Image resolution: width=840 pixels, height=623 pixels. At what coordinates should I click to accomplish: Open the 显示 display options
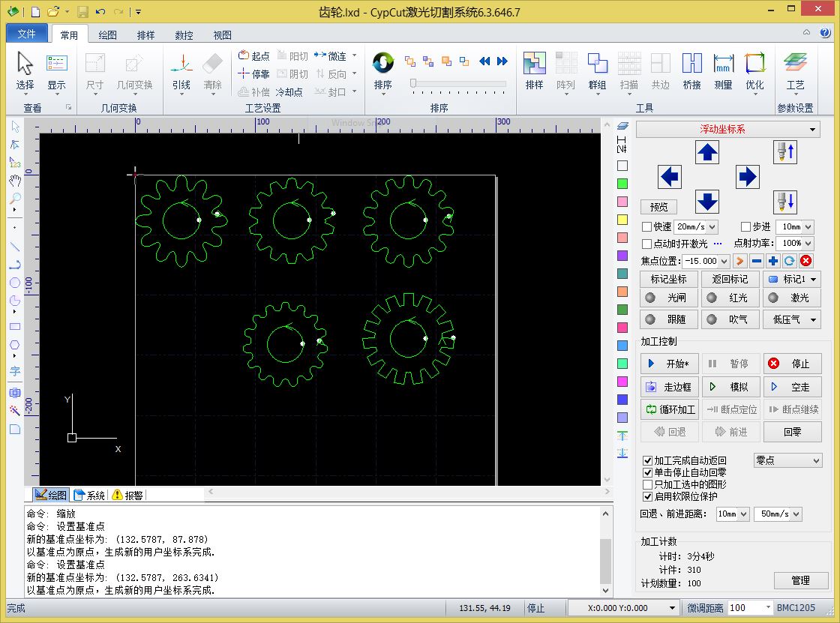[x=56, y=70]
